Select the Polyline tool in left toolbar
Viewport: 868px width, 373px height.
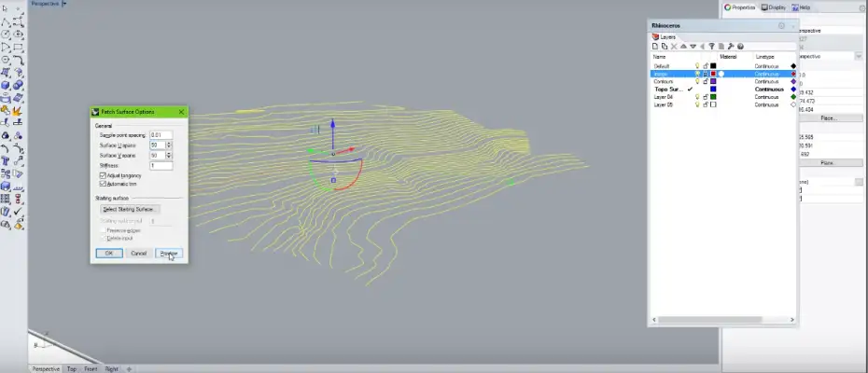[6, 22]
